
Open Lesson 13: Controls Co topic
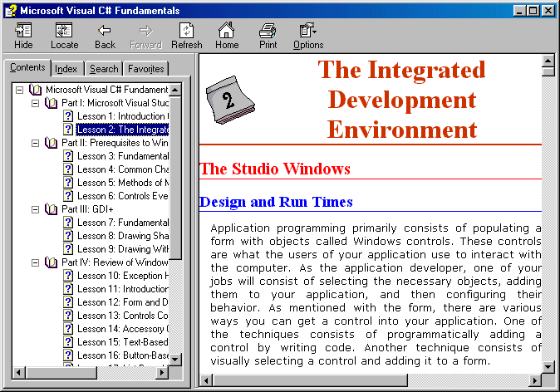click(x=123, y=316)
